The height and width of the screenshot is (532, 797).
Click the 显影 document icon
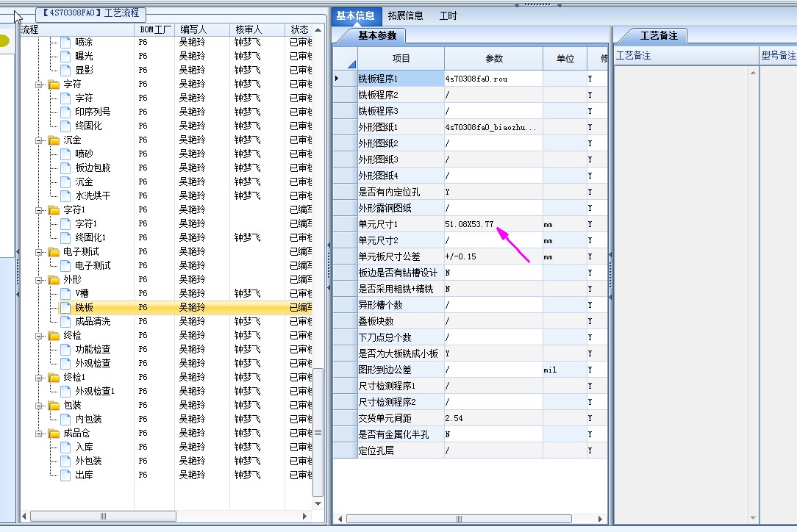click(x=65, y=70)
